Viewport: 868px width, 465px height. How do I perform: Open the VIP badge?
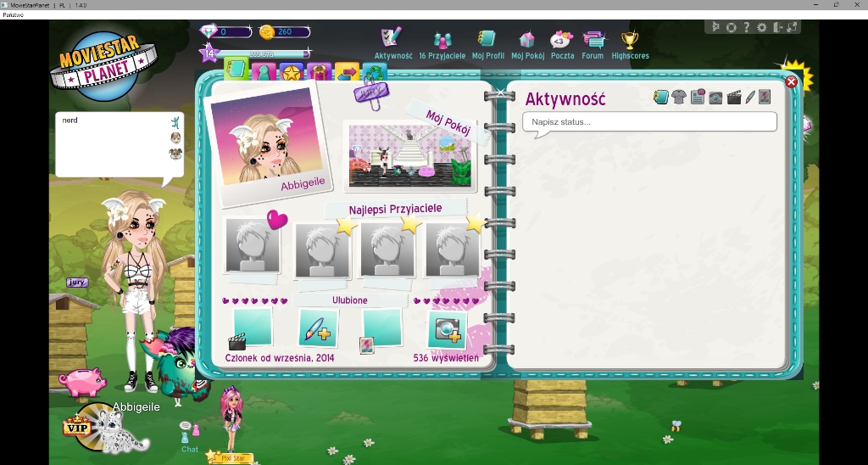(77, 426)
